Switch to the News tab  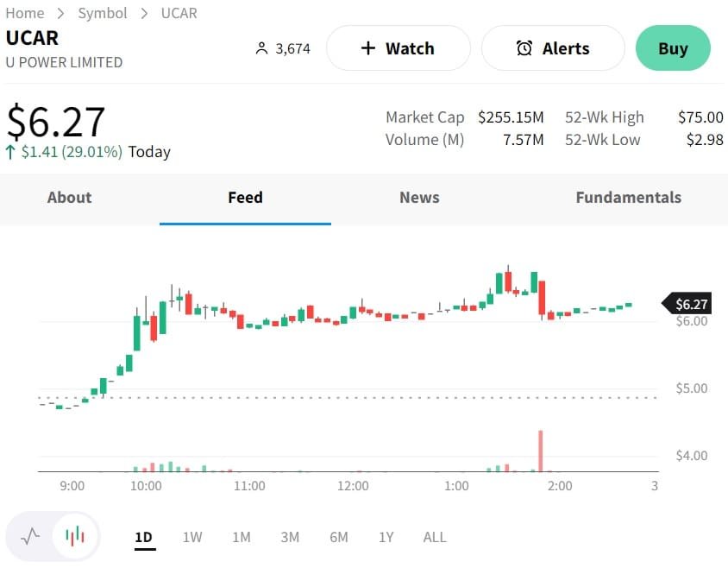(419, 198)
